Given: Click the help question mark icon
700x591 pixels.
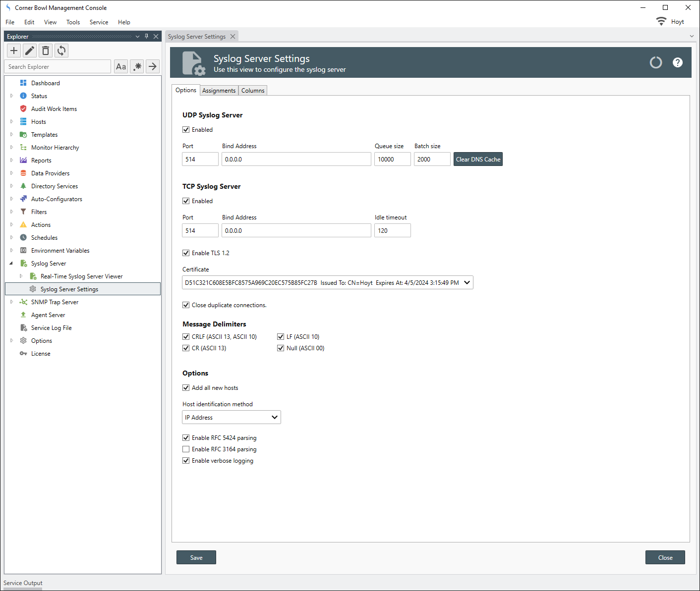Looking at the screenshot, I should point(677,62).
